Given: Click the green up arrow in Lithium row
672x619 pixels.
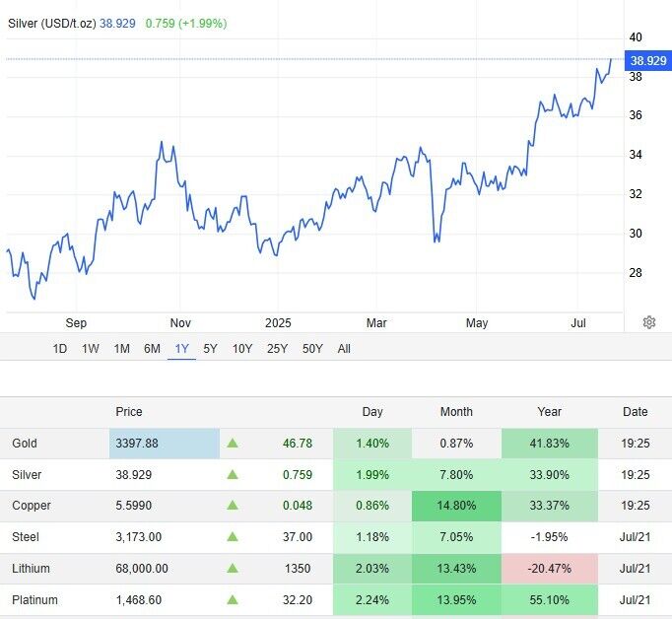Looking at the screenshot, I should 233,569.
